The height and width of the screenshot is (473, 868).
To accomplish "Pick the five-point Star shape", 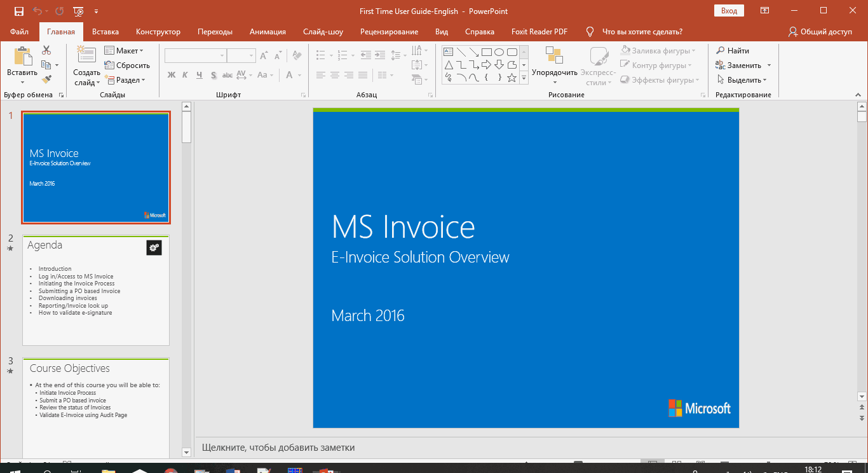I will [512, 78].
